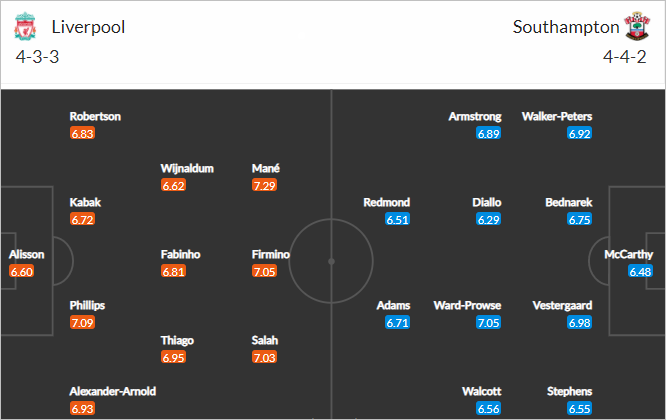Click McCarthy's 6.48 rating badge

640,271
